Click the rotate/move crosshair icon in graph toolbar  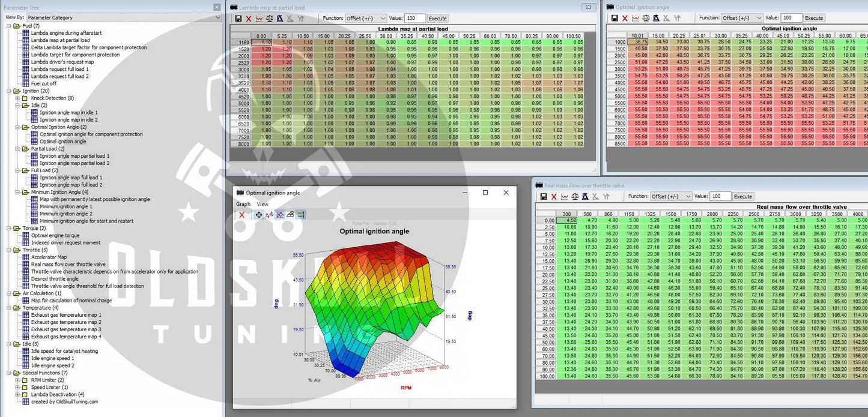click(259, 215)
